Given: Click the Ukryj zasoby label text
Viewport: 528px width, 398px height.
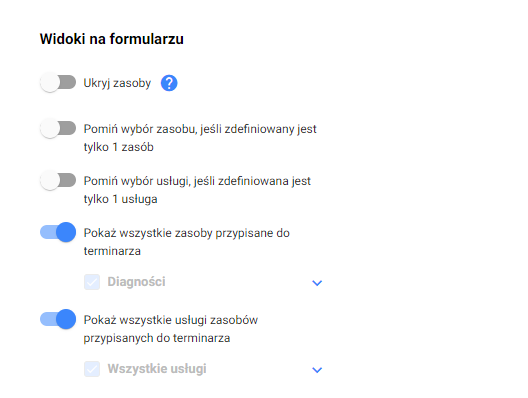Looking at the screenshot, I should pyautogui.click(x=117, y=83).
